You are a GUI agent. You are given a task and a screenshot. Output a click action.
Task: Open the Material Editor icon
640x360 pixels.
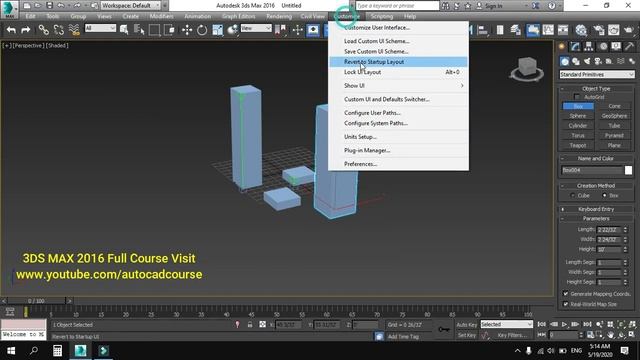point(581,30)
